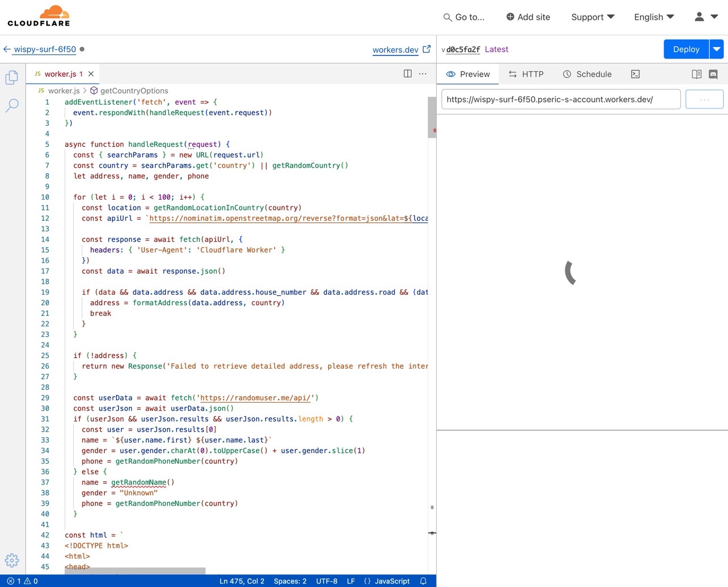Screen dimensions: 728x587
Task: Show errors and warnings in status bar
Action: (22, 581)
